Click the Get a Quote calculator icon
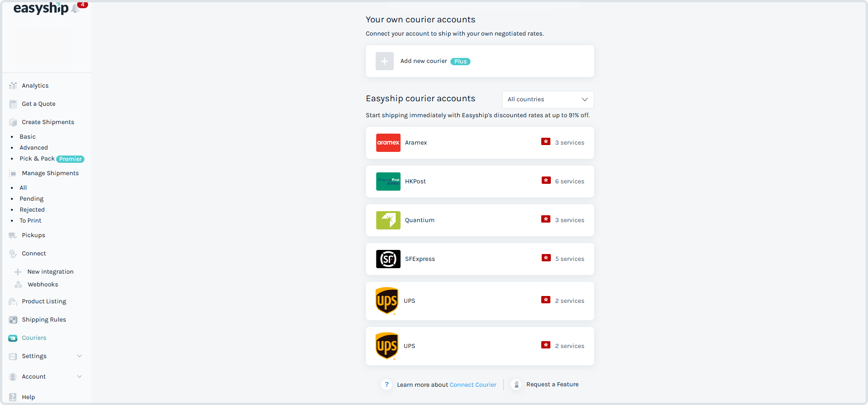Screen dimensions: 868x405 coord(13,104)
